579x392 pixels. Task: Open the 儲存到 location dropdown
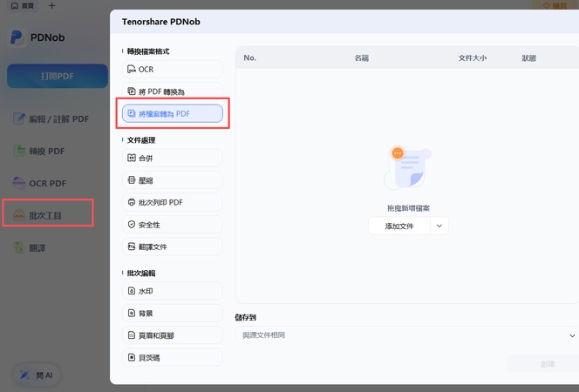coord(407,335)
